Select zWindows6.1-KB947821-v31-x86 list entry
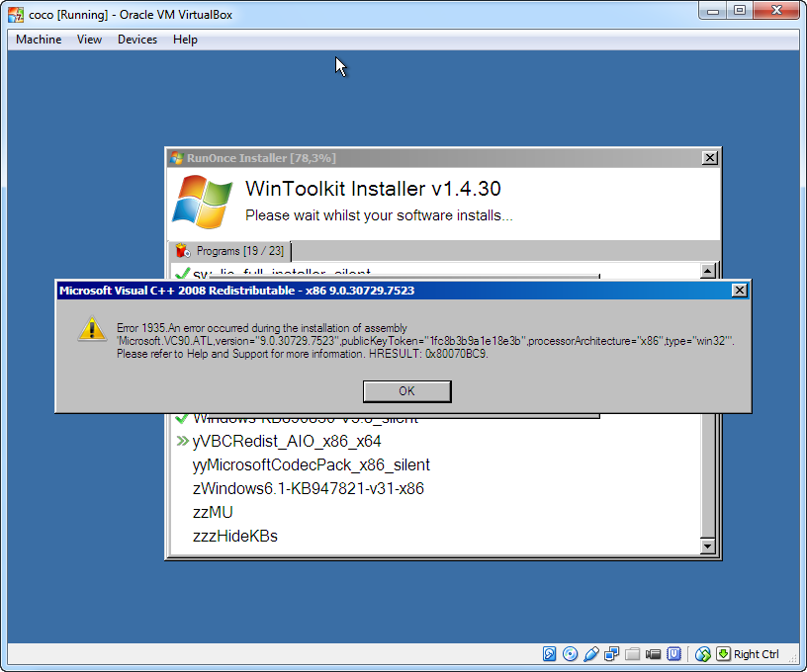This screenshot has height=672, width=807. (x=309, y=488)
